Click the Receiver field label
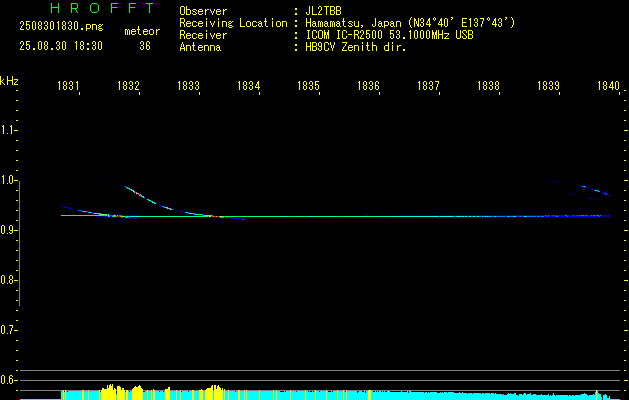This screenshot has height=400, width=629. click(x=203, y=35)
